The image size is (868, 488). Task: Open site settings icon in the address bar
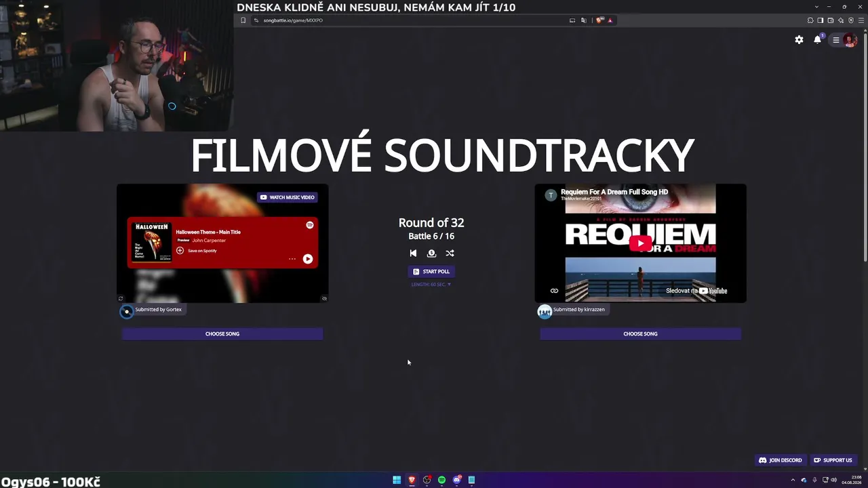click(256, 20)
